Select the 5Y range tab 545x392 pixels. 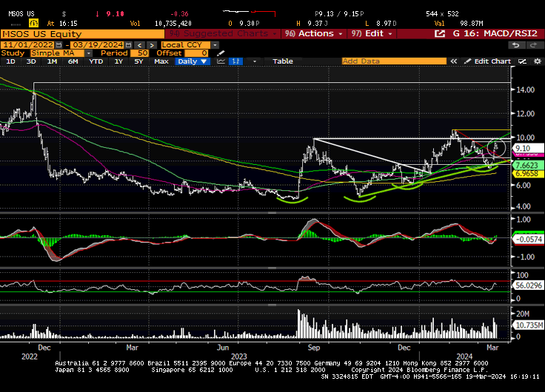[x=138, y=61]
